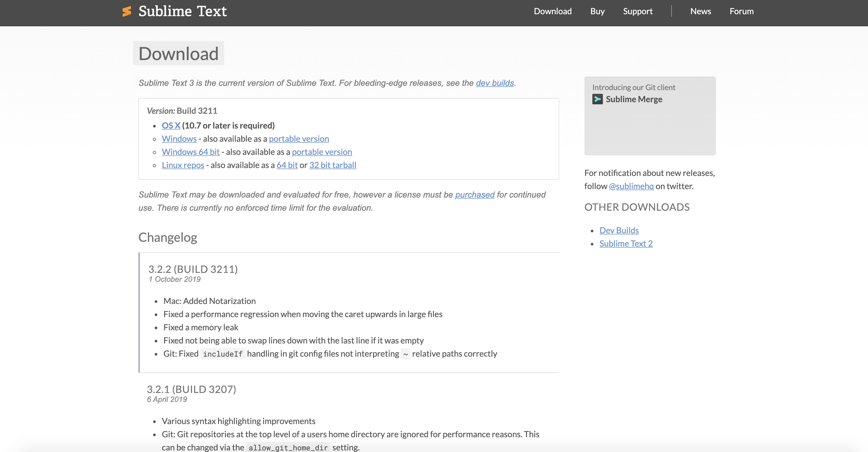Open @sublimehq twitter link

click(x=631, y=186)
